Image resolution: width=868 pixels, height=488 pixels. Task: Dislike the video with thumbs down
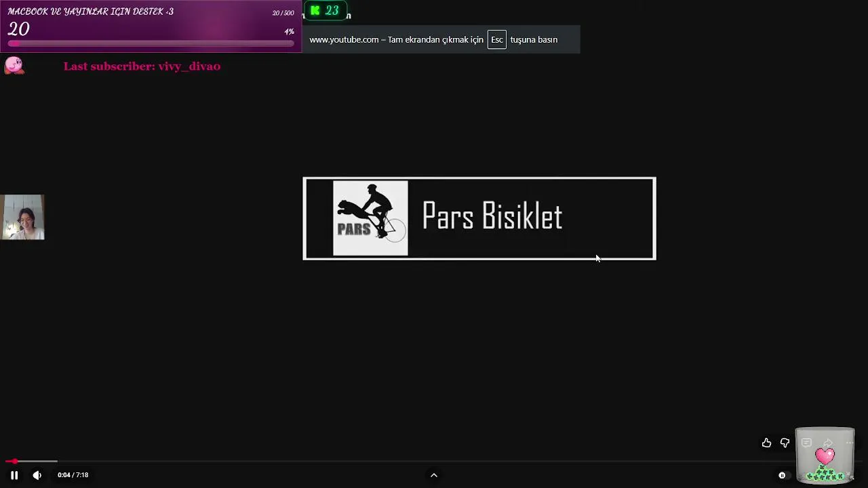[785, 443]
